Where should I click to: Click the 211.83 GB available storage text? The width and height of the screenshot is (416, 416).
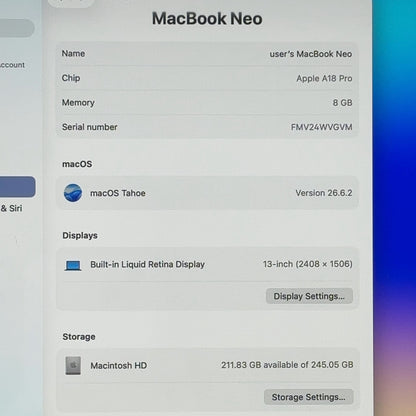click(287, 365)
